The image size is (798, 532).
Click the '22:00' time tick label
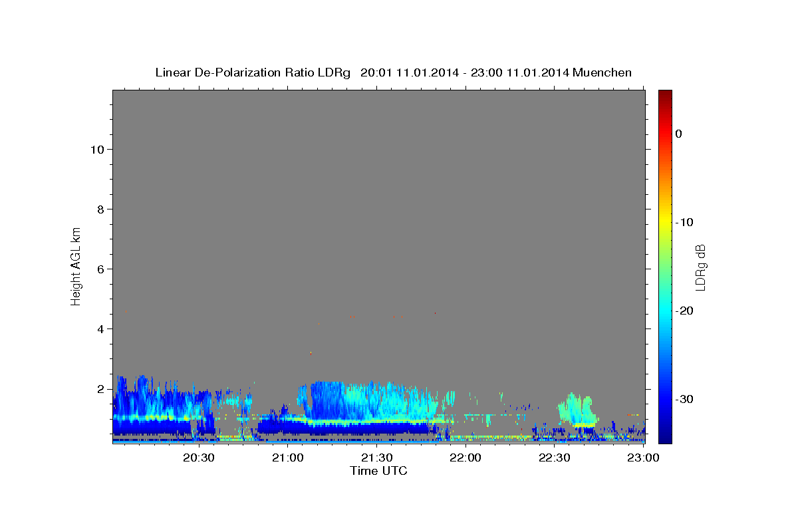[x=465, y=458]
